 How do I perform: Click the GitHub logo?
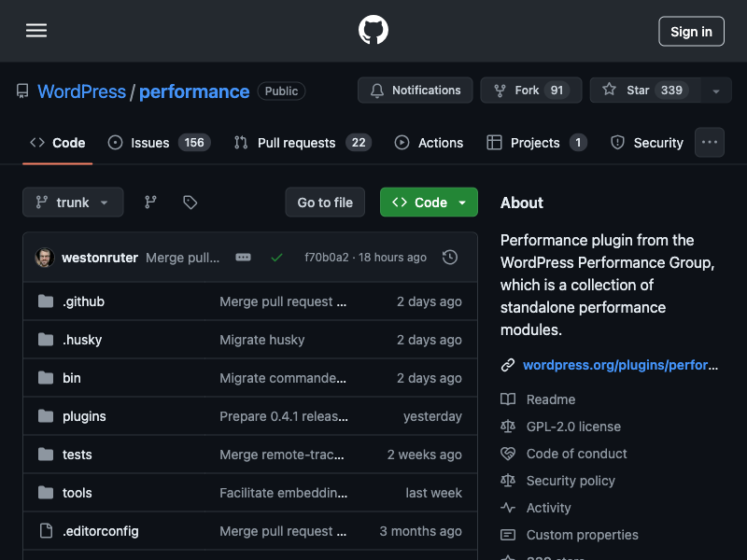373,30
